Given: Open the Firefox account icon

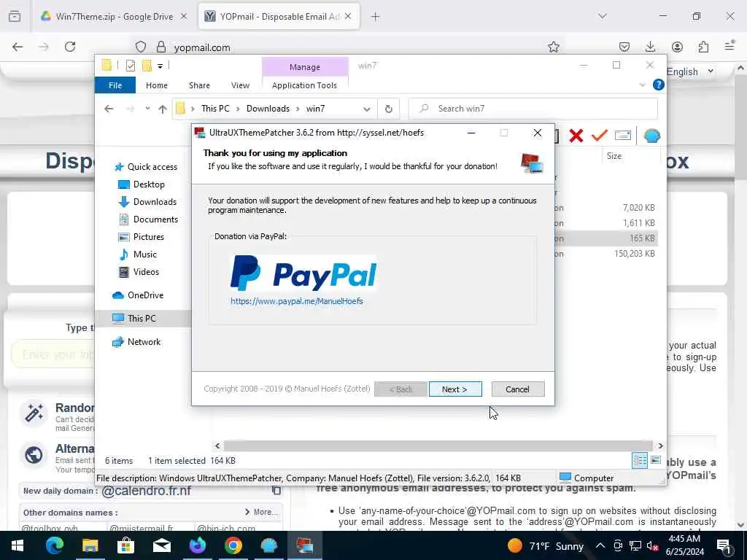Looking at the screenshot, I should [677, 47].
